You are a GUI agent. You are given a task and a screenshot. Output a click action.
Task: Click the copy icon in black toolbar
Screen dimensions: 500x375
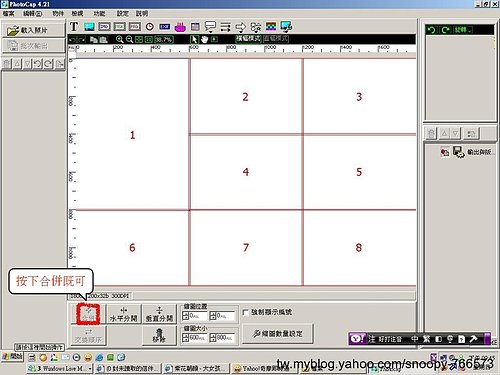[94, 39]
